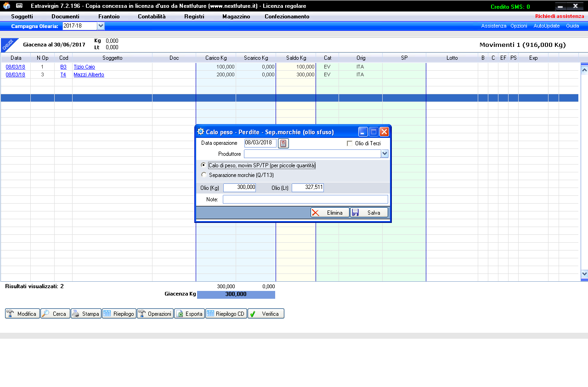Click the Credito SMS: 0 indicator
Viewport: 588px width, 387px height.
[510, 7]
